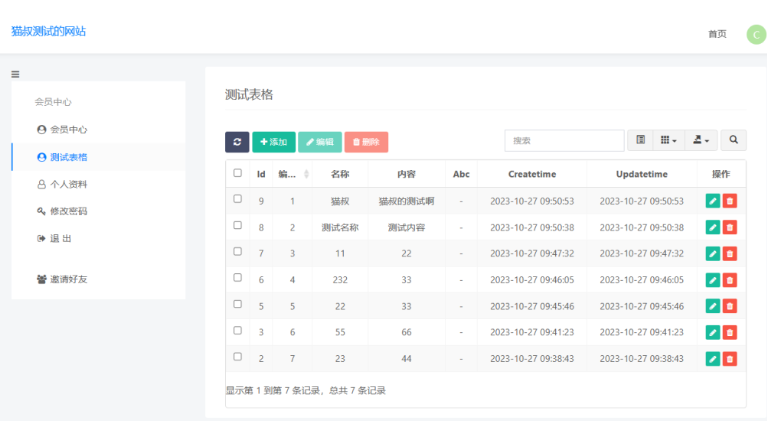Viewport: 767px width, 421px height.
Task: Click the red 删除 toolbar button
Action: pyautogui.click(x=366, y=142)
